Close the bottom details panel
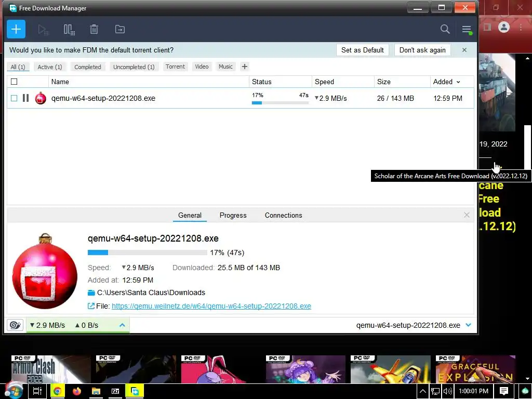This screenshot has height=399, width=532. (x=467, y=215)
